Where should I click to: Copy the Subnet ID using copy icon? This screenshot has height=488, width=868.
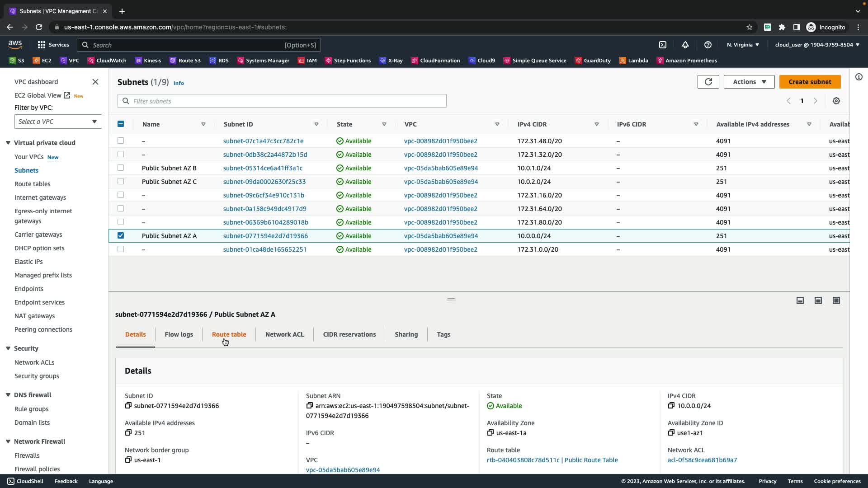click(128, 406)
